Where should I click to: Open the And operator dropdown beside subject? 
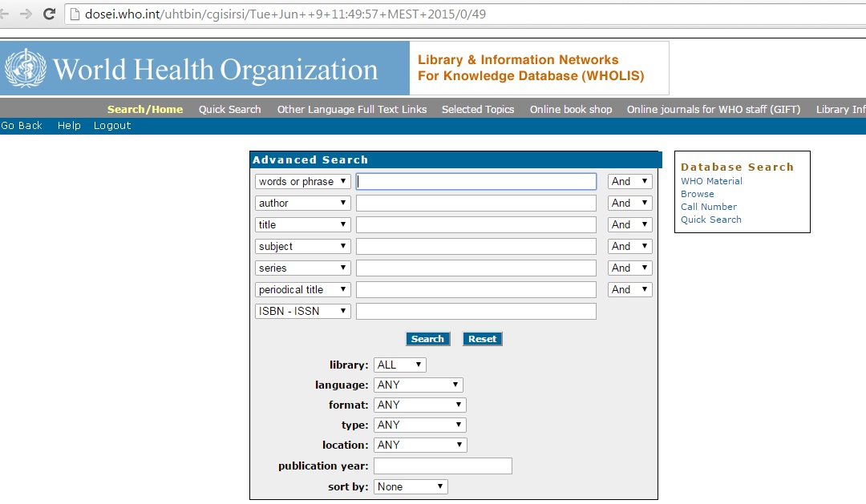click(x=629, y=246)
